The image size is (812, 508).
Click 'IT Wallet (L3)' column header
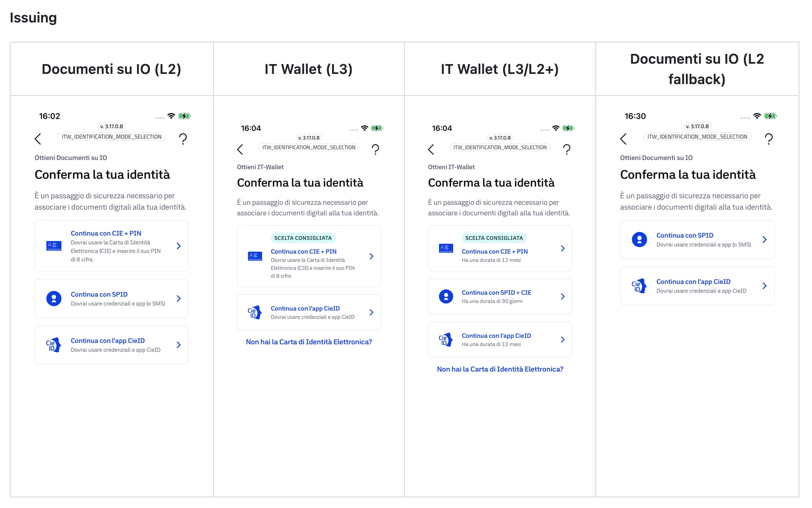[x=308, y=69]
